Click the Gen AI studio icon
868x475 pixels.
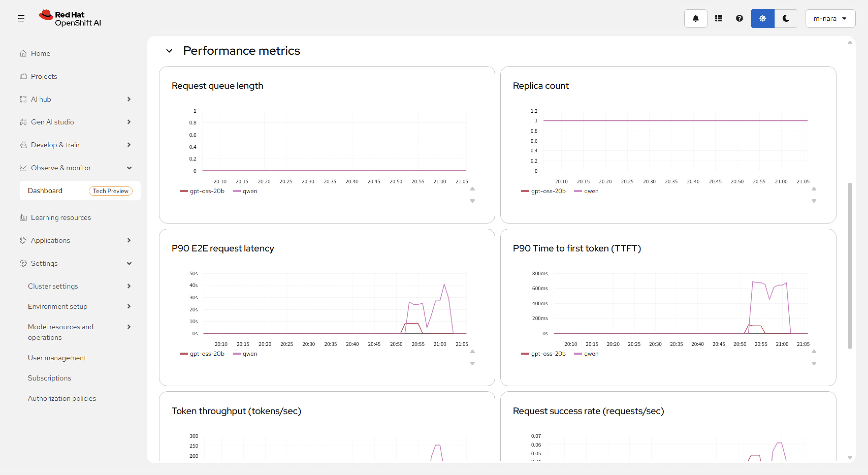23,122
